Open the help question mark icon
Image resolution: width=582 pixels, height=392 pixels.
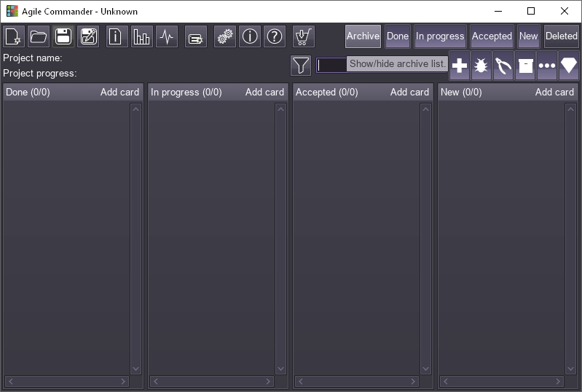(275, 36)
